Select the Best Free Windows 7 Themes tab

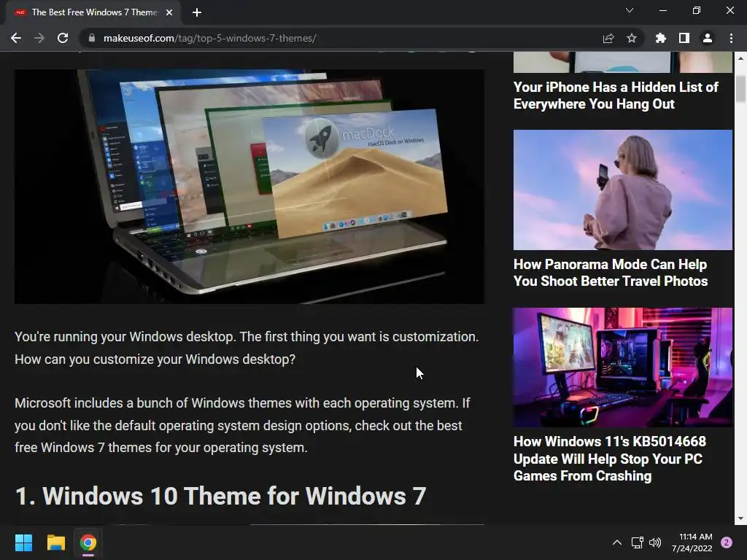coord(94,12)
